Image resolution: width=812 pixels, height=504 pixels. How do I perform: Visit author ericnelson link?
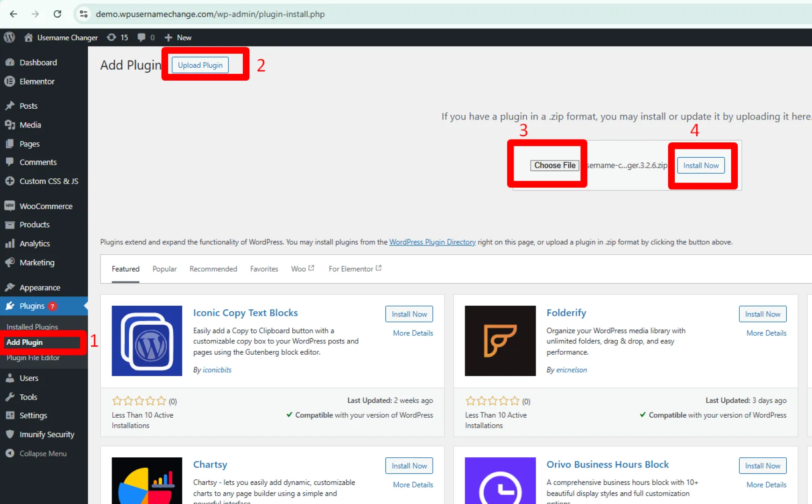572,370
